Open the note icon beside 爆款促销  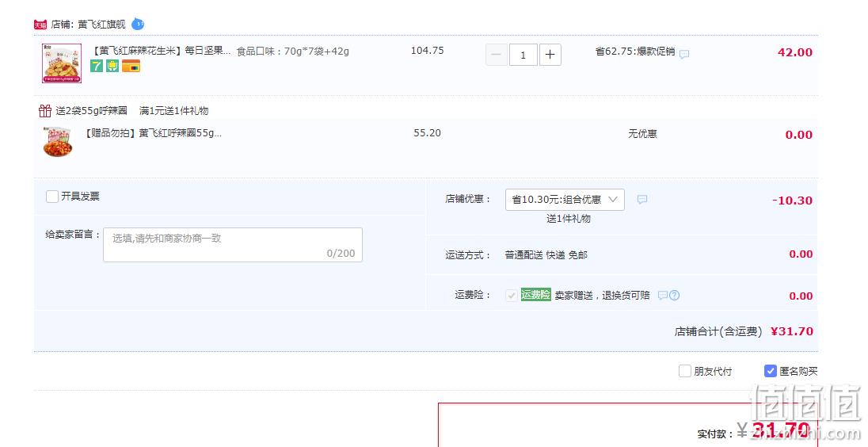[x=684, y=54]
